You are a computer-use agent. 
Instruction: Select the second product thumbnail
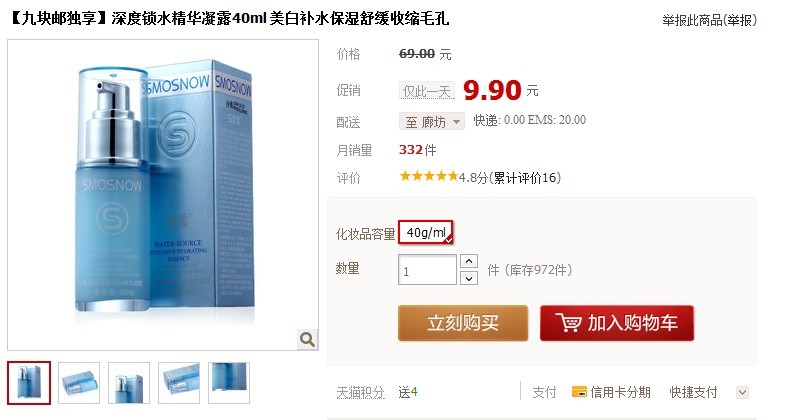pyautogui.click(x=79, y=383)
